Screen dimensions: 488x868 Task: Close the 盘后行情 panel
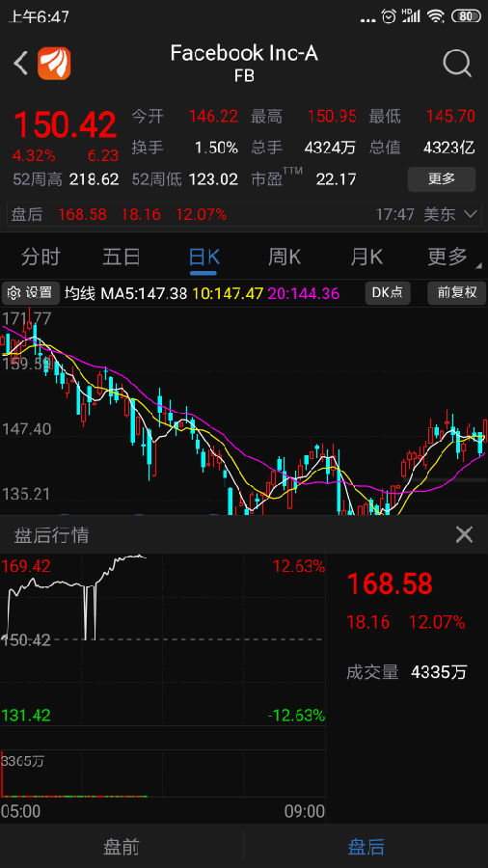464,534
